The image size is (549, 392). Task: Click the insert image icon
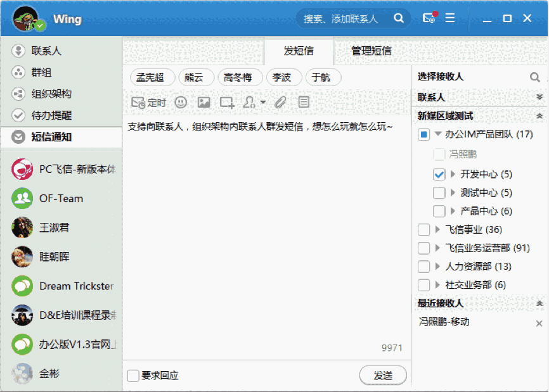click(x=203, y=102)
